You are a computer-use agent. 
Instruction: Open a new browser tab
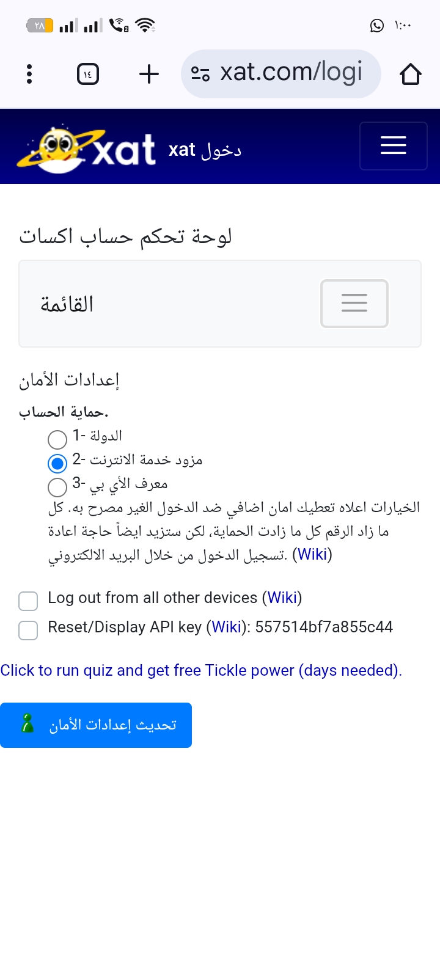point(149,75)
